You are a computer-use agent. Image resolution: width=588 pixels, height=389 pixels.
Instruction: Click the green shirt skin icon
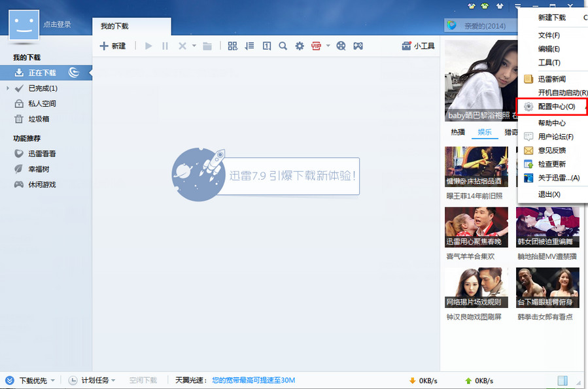pyautogui.click(x=485, y=7)
